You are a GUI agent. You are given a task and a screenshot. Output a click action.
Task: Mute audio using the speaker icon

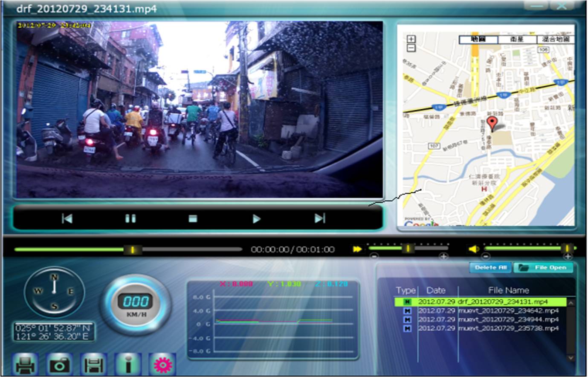pyautogui.click(x=473, y=249)
